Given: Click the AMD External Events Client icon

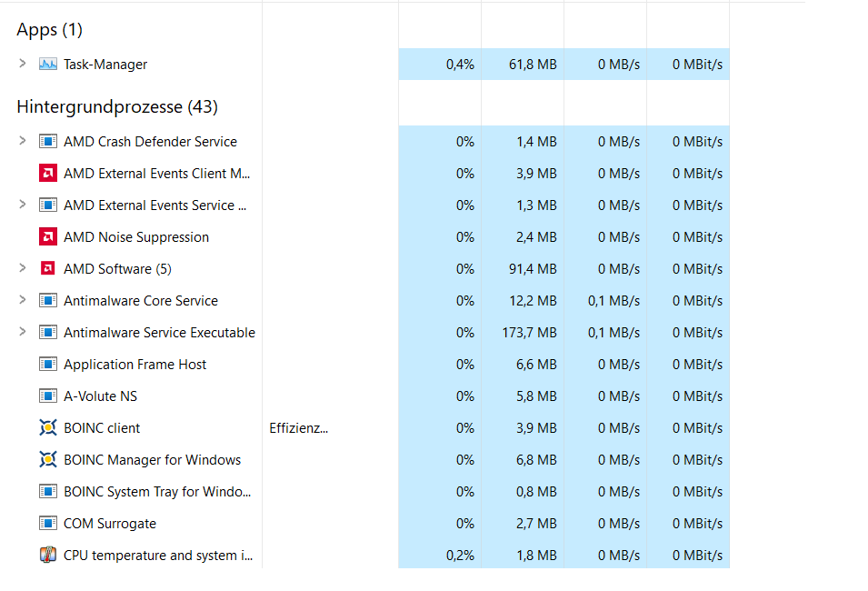Looking at the screenshot, I should point(48,174).
